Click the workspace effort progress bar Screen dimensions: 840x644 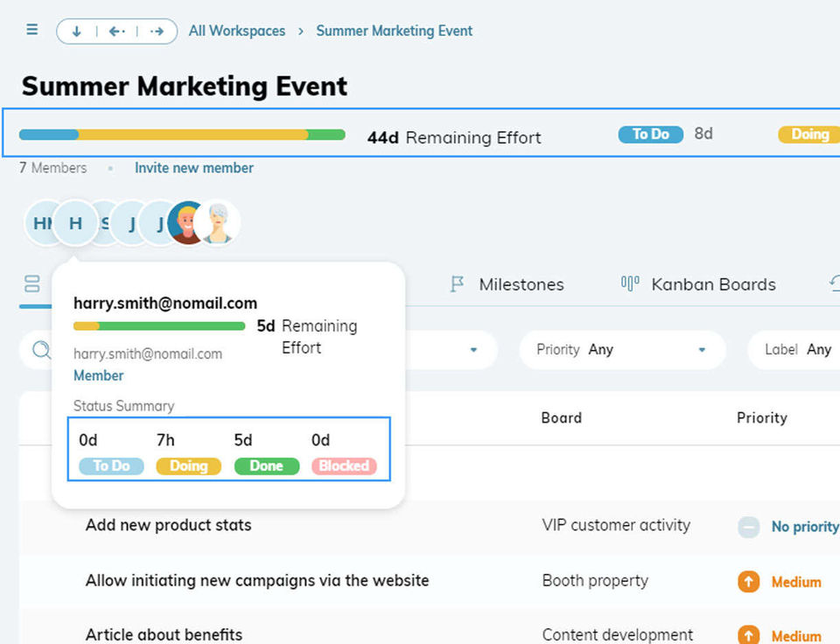[182, 136]
